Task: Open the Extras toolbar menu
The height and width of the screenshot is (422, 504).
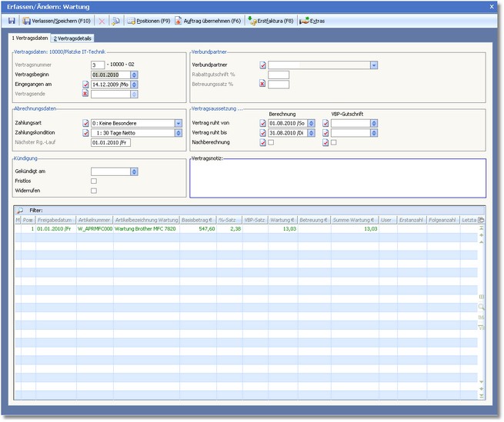Action: tap(312, 21)
